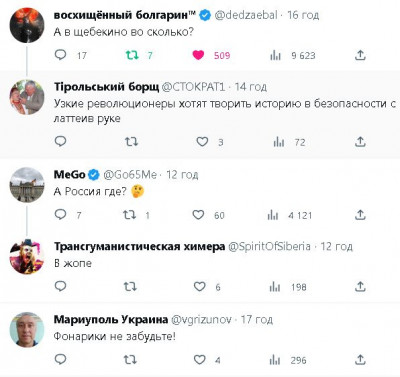Like the Тірольський борщ tweet
This screenshot has width=400, height=377.
click(x=202, y=142)
